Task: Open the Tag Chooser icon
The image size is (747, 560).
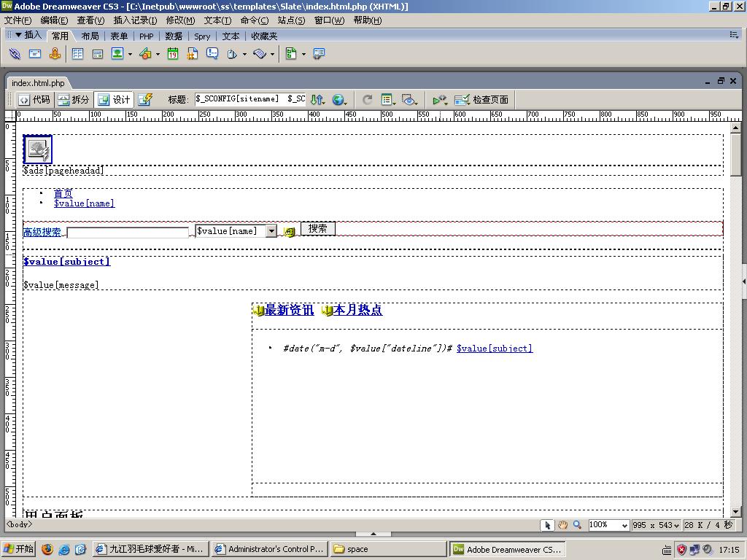Action: [x=319, y=54]
